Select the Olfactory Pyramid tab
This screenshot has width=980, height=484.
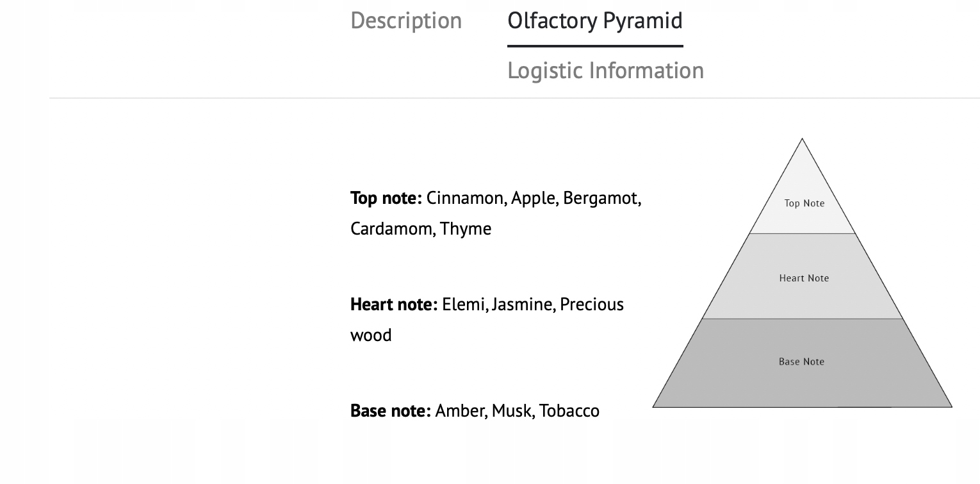[x=594, y=21]
